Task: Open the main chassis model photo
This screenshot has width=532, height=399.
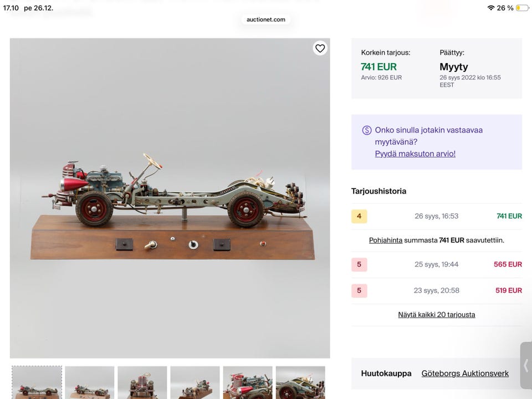Action: point(170,198)
